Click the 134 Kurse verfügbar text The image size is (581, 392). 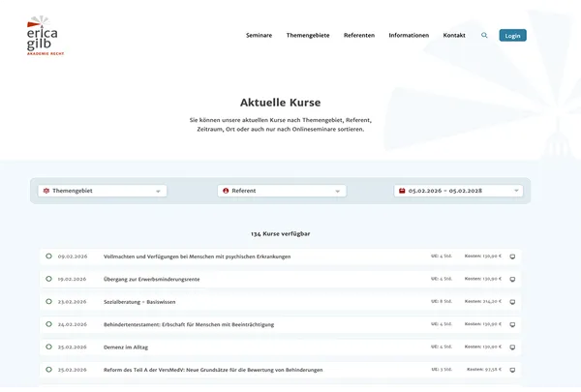point(281,234)
